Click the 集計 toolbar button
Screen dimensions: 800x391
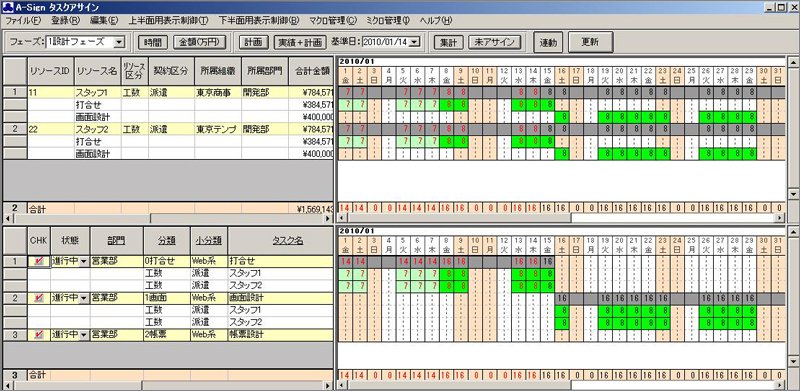click(x=448, y=42)
